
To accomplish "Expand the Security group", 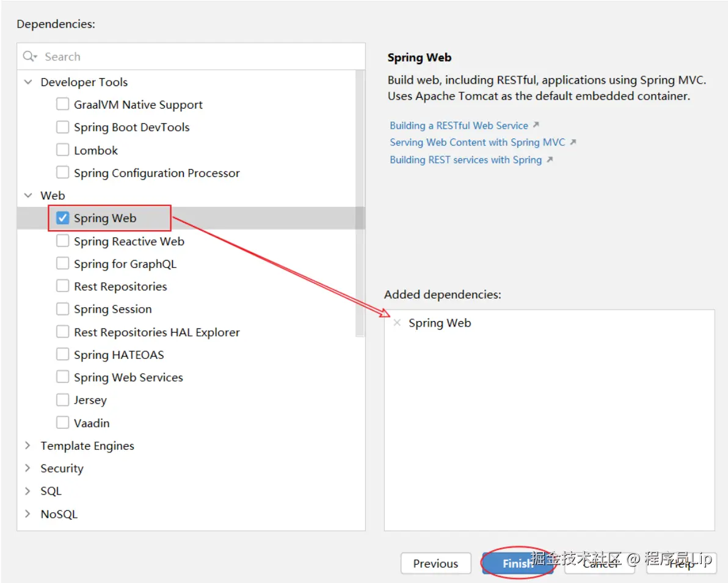I will pos(28,468).
